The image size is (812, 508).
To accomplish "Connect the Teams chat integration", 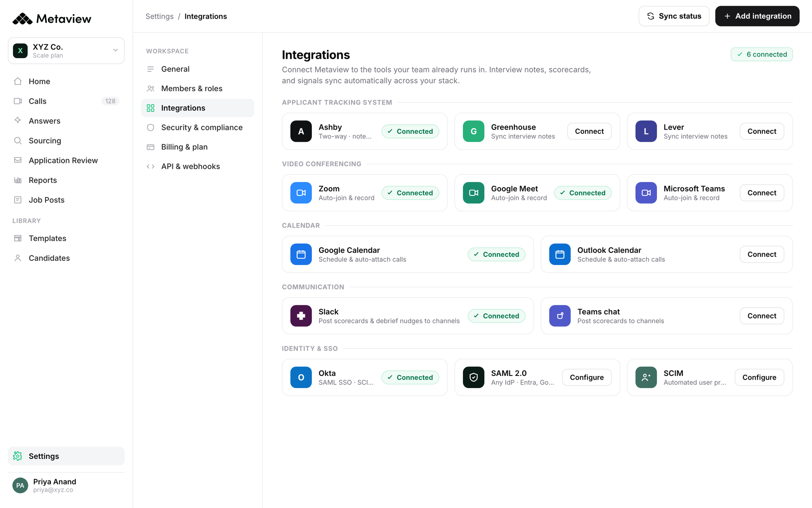I will 762,316.
